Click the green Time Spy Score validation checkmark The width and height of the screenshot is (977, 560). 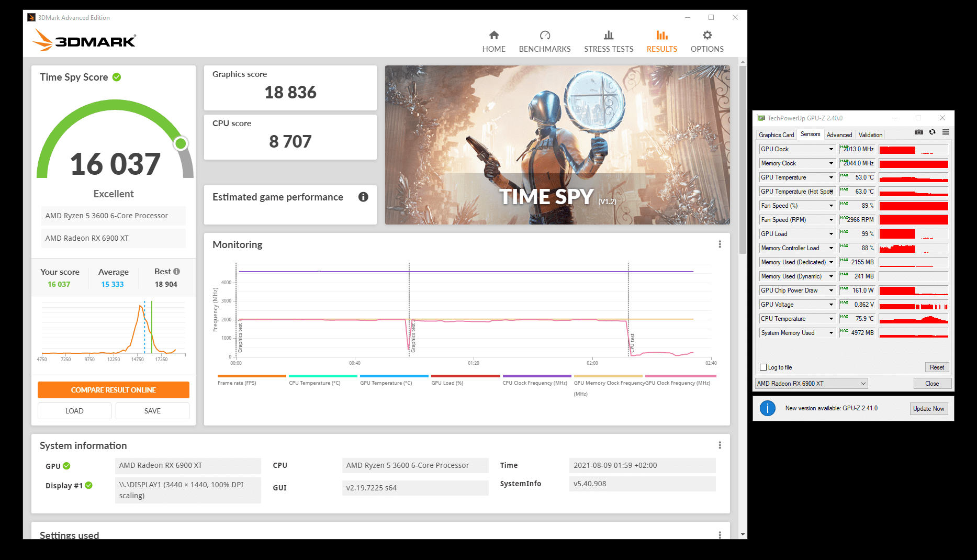pyautogui.click(x=117, y=77)
